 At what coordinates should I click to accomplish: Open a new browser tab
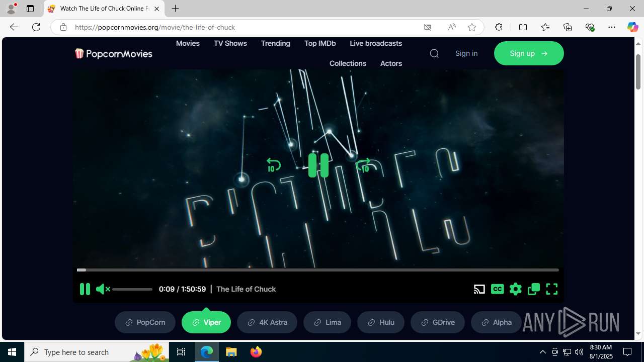175,9
